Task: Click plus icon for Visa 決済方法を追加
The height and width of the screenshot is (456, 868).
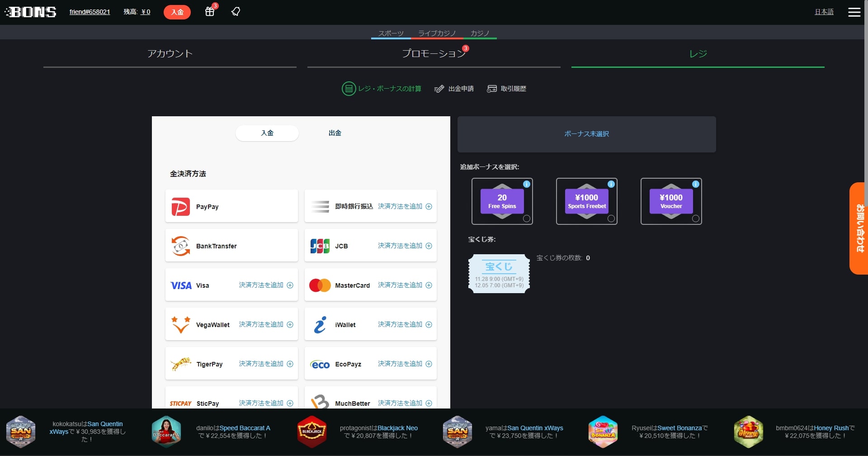Action: click(290, 285)
